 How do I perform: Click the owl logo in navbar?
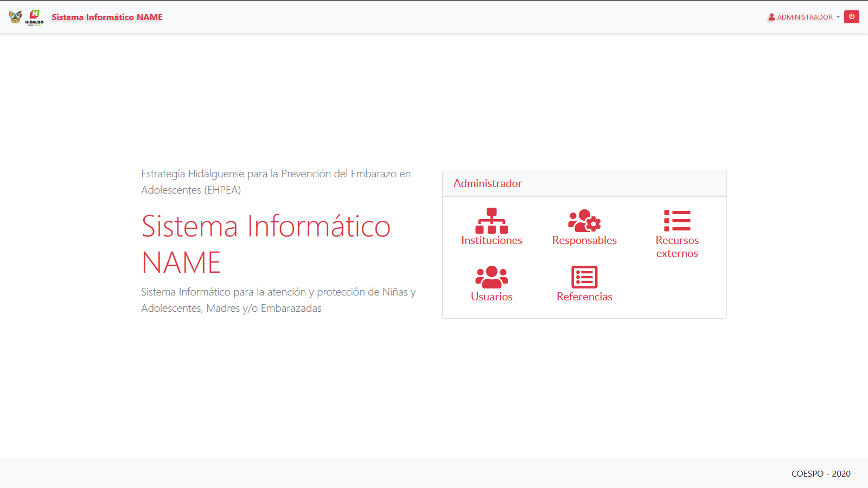[x=15, y=17]
